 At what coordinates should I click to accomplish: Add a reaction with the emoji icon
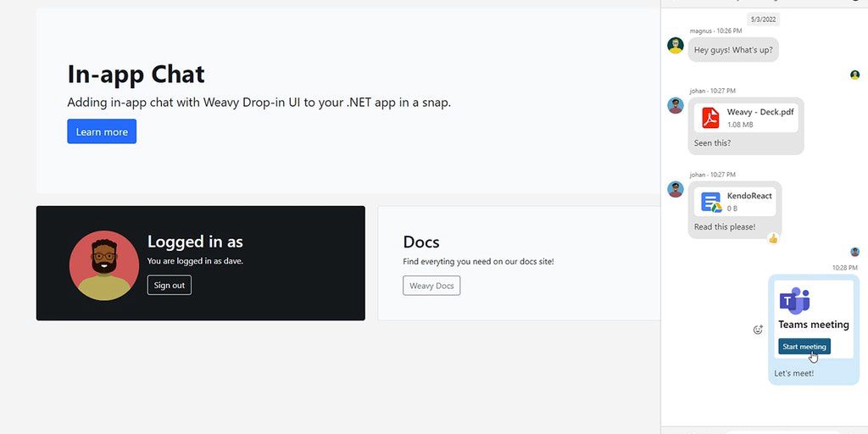pos(758,330)
